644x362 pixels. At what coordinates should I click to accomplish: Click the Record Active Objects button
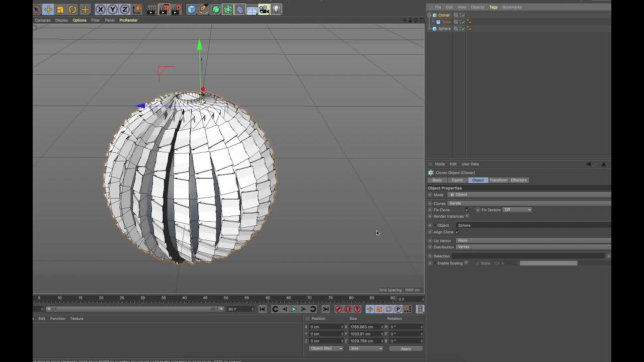(x=338, y=309)
